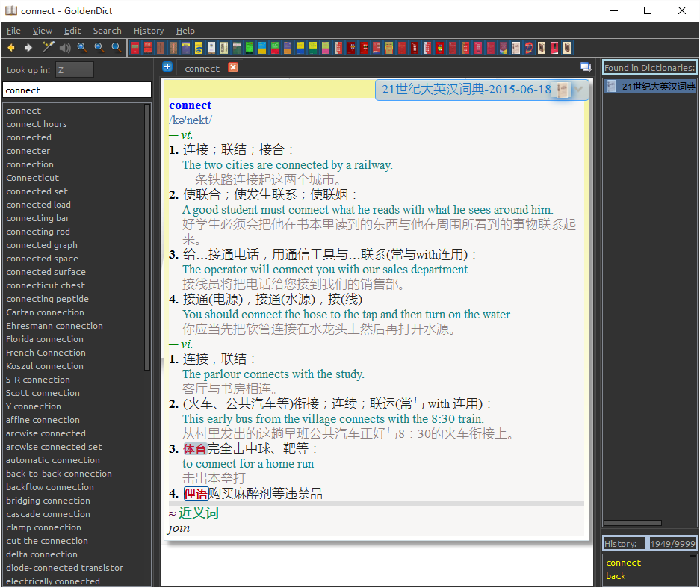Focus the search box containing connect
700x588 pixels.
click(x=77, y=90)
